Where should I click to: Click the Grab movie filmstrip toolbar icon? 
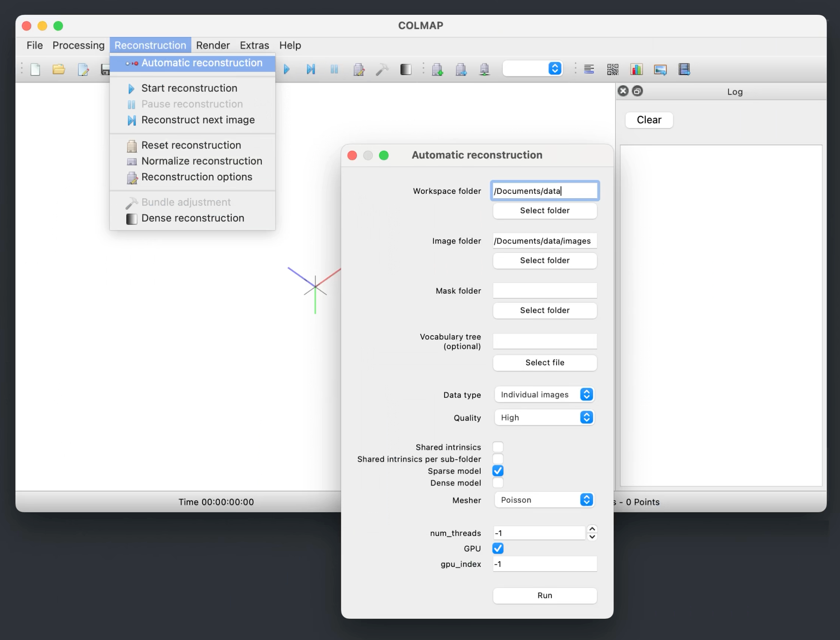[x=684, y=69]
